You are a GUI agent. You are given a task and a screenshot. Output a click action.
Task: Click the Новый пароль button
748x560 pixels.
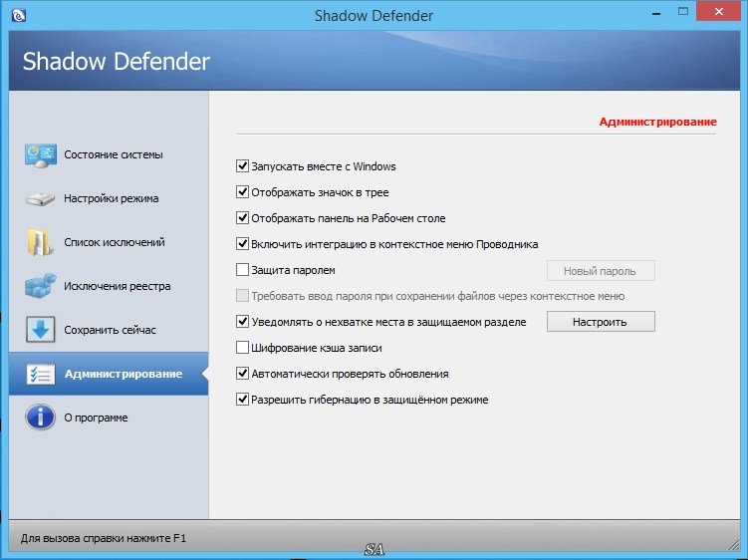coord(601,271)
